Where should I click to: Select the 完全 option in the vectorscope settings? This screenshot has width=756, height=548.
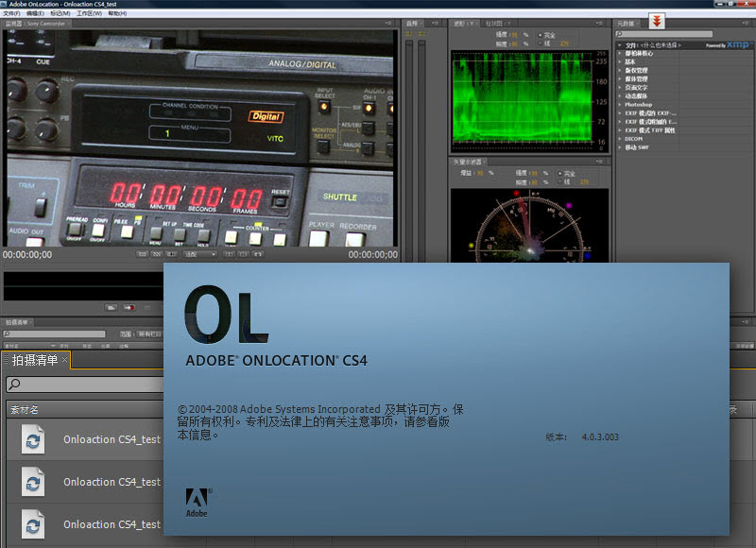[x=559, y=173]
